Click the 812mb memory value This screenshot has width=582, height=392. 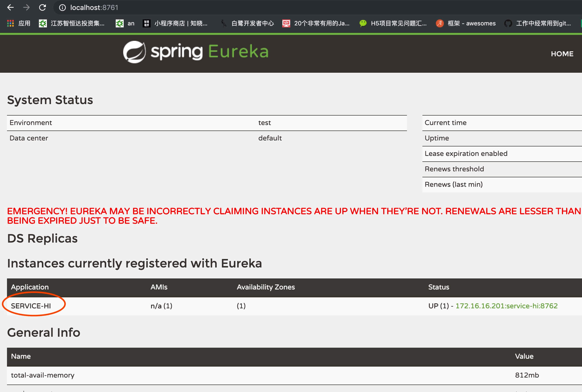pyautogui.click(x=527, y=375)
